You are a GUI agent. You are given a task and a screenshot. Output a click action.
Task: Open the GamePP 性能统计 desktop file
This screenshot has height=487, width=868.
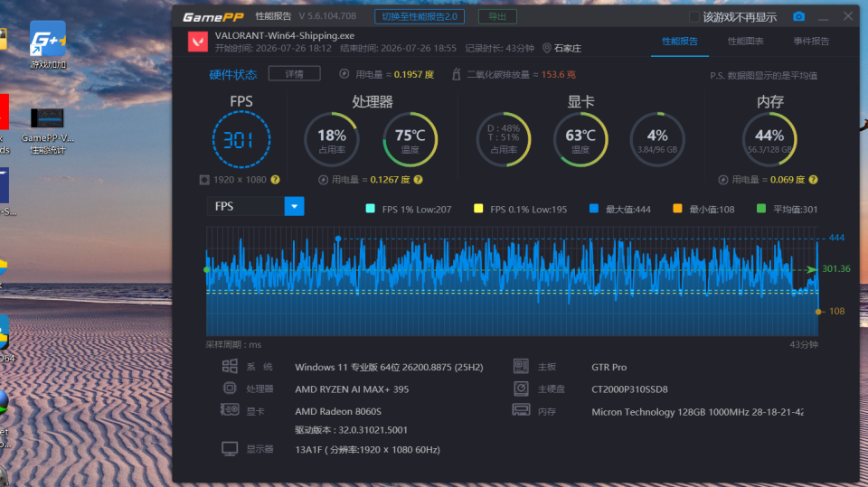(48, 131)
